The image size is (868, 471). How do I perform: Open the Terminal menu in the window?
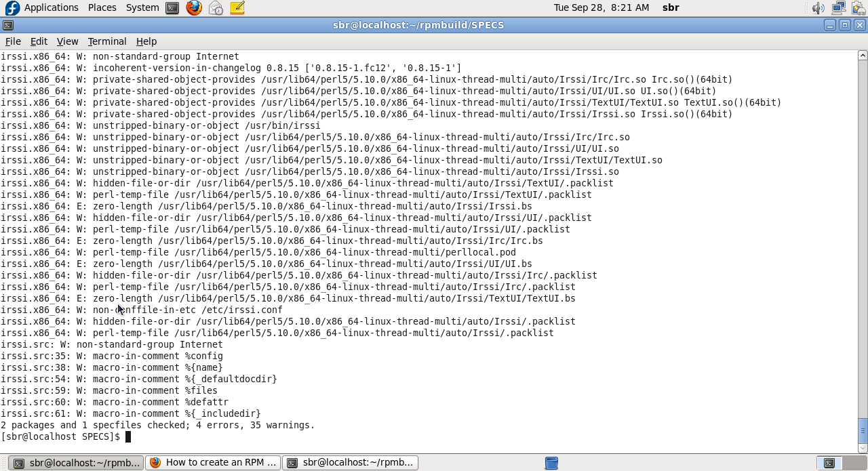(106, 41)
